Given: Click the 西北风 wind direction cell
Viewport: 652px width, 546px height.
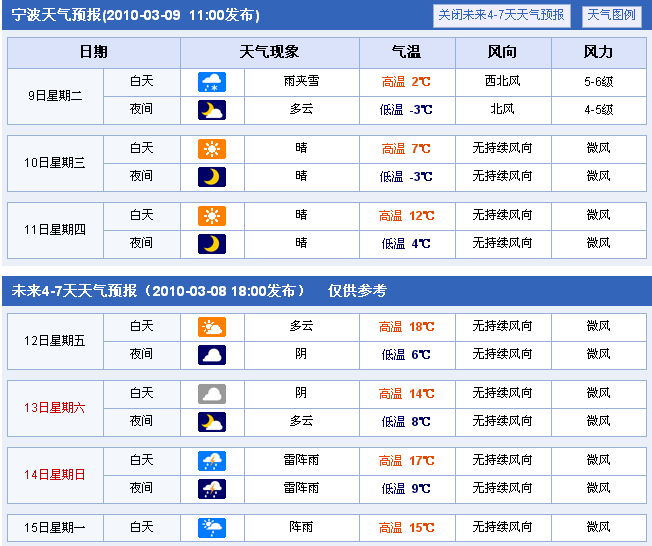Looking at the screenshot, I should pyautogui.click(x=503, y=81).
